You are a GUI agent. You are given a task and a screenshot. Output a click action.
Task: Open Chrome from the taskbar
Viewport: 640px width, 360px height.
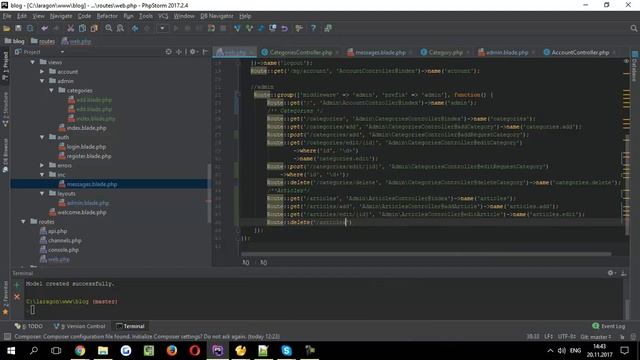pos(80,351)
